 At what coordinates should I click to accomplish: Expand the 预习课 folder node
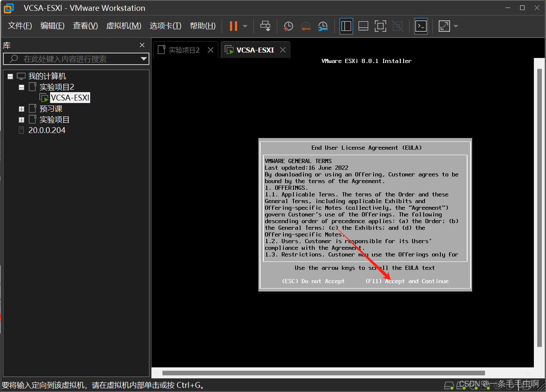coord(22,109)
